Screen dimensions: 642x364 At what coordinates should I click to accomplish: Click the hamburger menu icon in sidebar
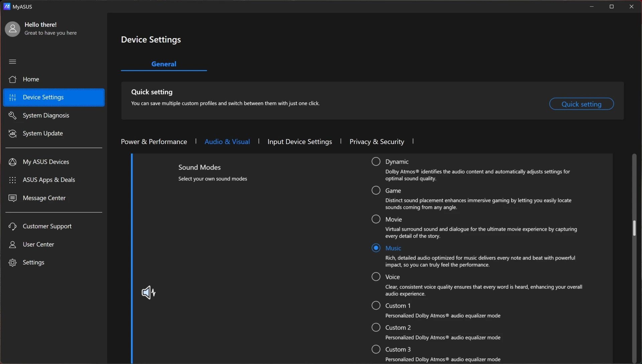(12, 62)
